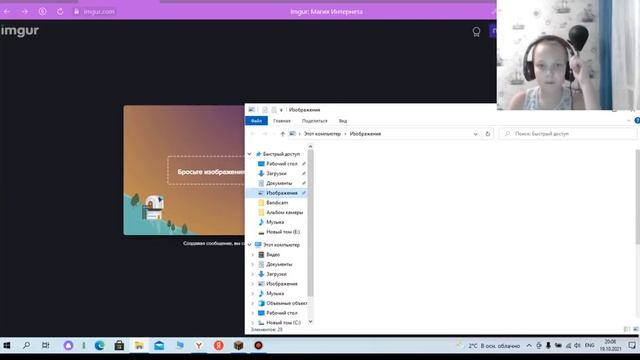
Task: Open the Главная ribbon tab
Action: coord(282,121)
